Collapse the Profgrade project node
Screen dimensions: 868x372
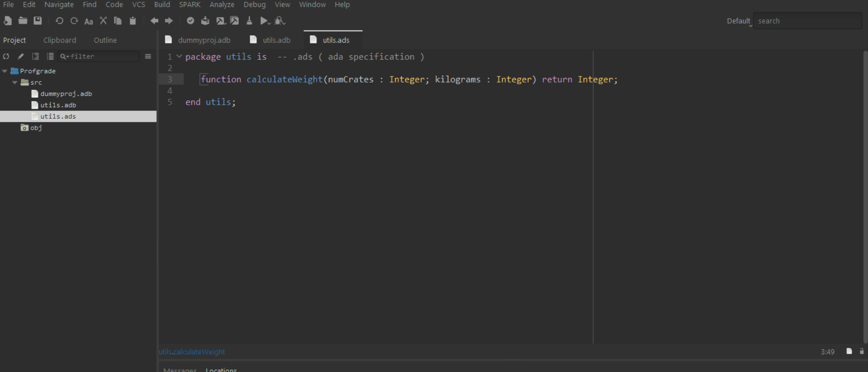[x=5, y=71]
